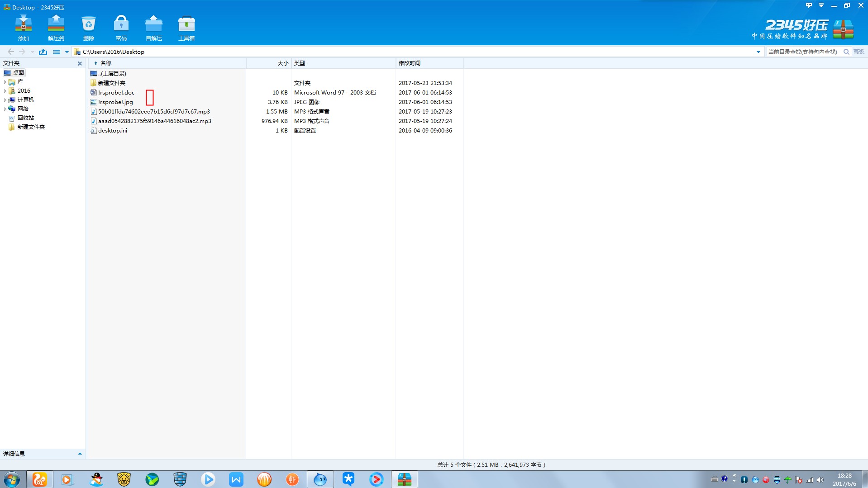The image size is (868, 488).
Task: Click the search magnifier icon
Action: tap(846, 52)
